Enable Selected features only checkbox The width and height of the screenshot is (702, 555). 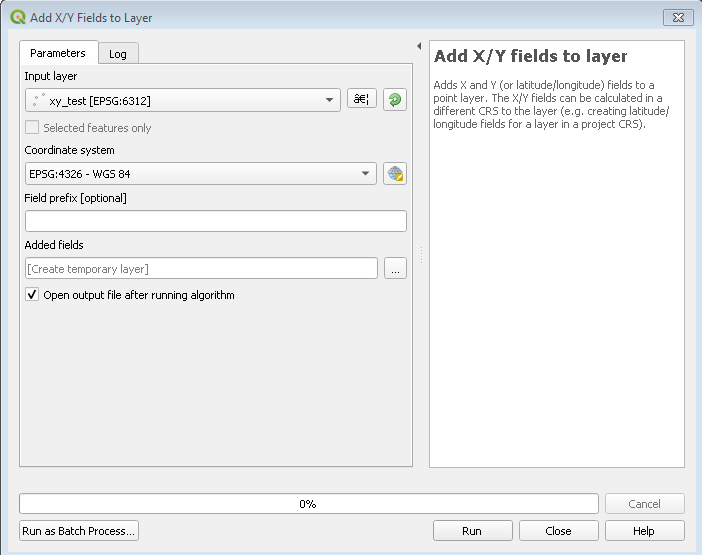[33, 128]
